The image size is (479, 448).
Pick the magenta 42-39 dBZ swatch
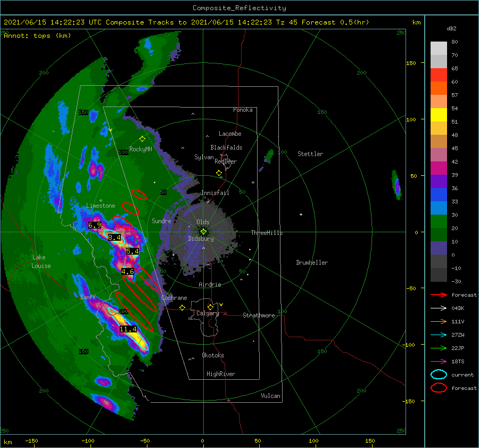click(439, 168)
